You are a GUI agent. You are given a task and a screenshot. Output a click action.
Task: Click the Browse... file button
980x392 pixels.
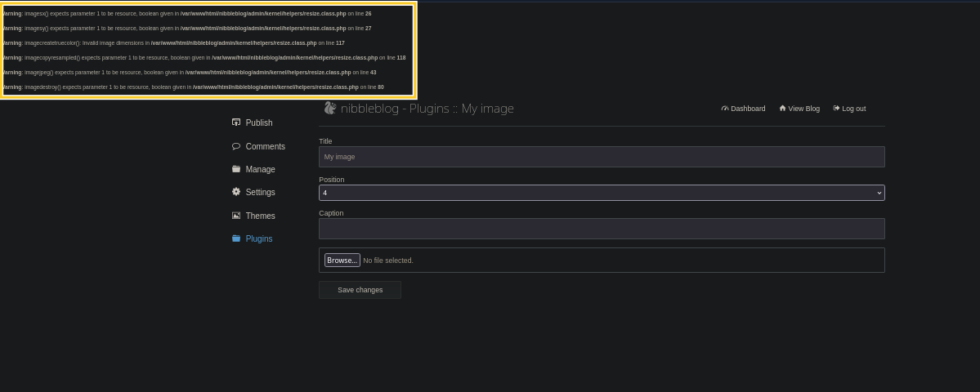point(342,261)
